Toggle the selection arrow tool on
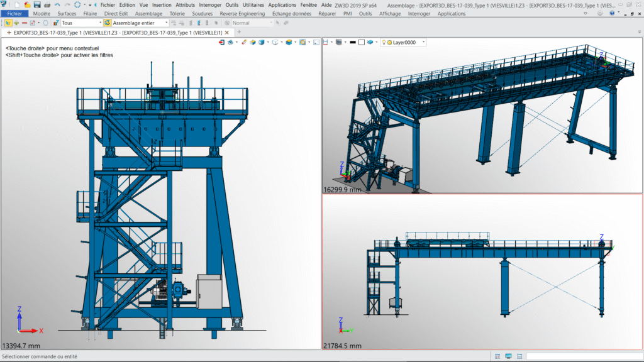 coord(8,23)
